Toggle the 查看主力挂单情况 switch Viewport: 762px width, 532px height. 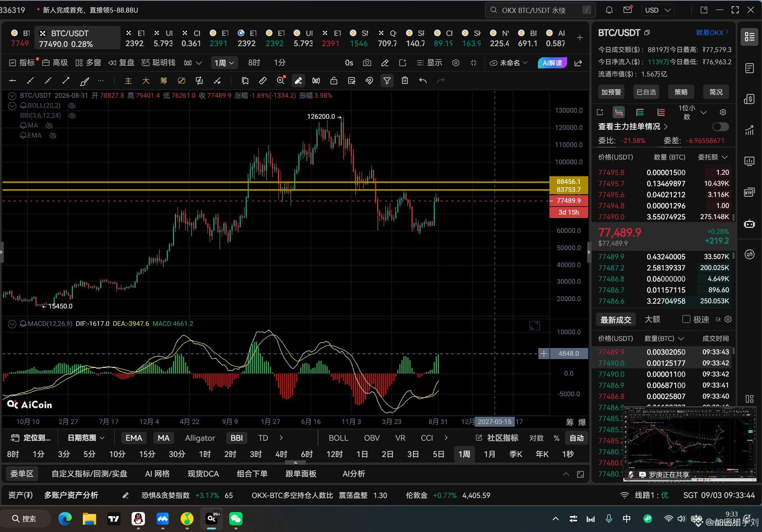pyautogui.click(x=720, y=127)
